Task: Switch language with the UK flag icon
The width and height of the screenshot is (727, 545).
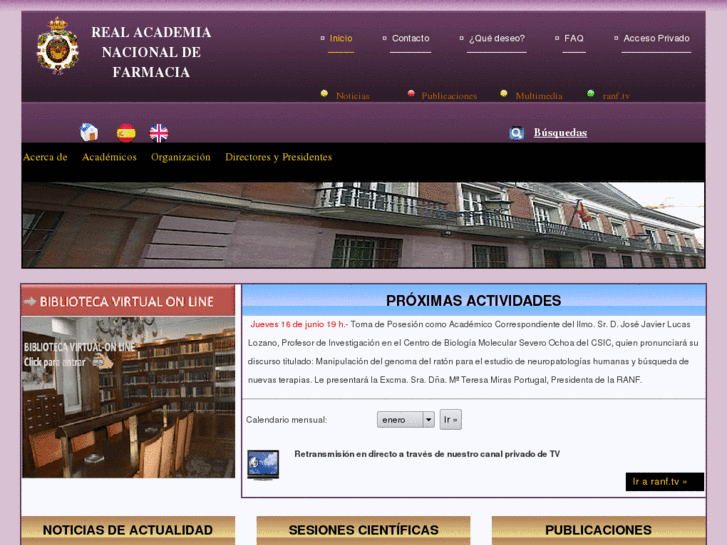Action: [159, 133]
